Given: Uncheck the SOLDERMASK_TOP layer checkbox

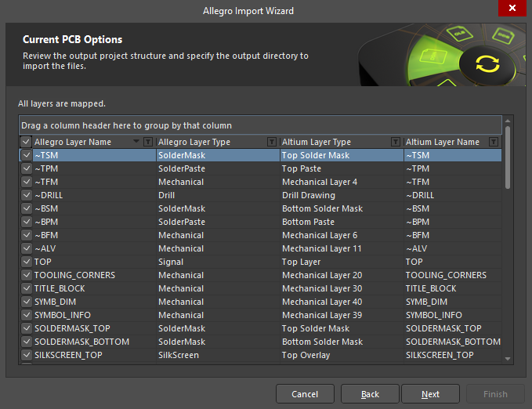Looking at the screenshot, I should (27, 328).
